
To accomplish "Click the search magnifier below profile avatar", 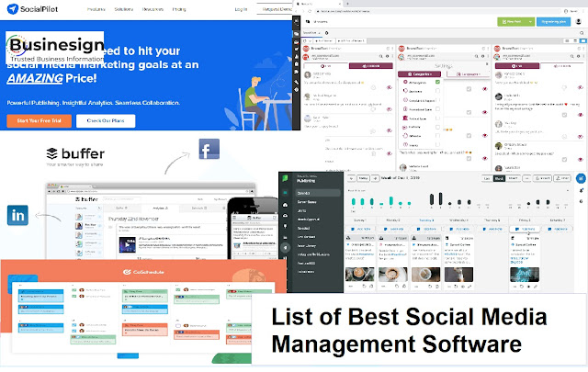I will pos(582,33).
